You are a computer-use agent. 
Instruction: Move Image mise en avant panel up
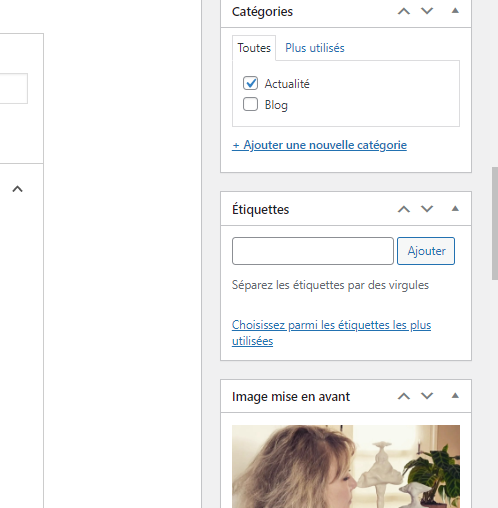(x=404, y=396)
